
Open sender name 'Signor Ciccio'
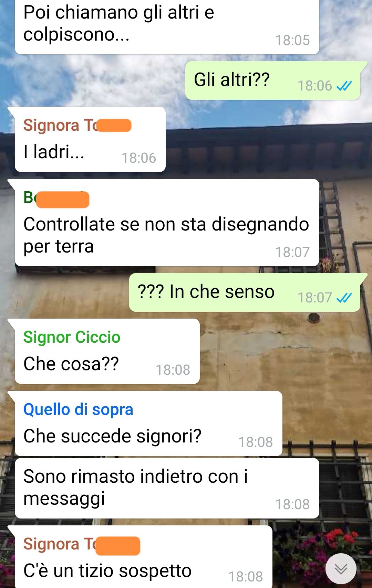(72, 337)
